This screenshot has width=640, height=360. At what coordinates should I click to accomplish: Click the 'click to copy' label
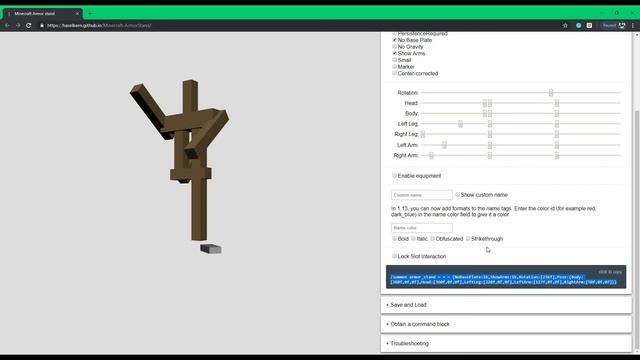(610, 272)
